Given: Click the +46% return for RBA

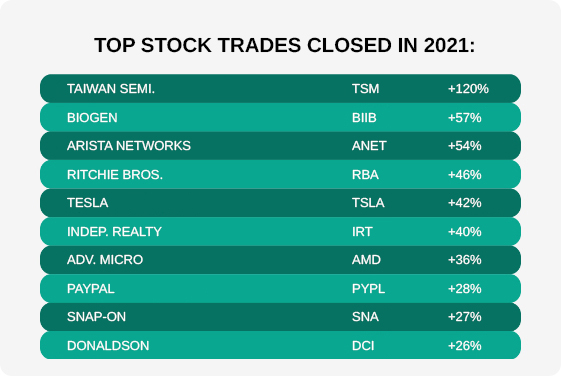Looking at the screenshot, I should click(x=464, y=175).
